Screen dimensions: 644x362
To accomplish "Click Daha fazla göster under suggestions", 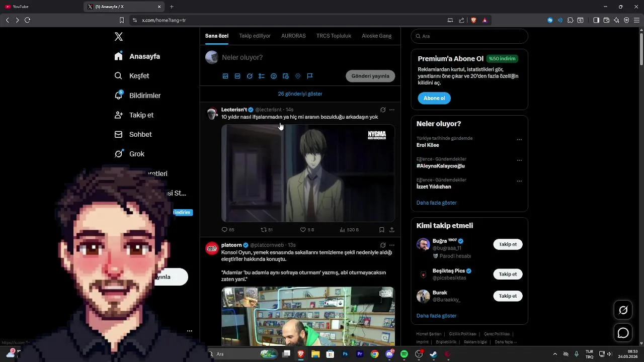I will tap(437, 316).
